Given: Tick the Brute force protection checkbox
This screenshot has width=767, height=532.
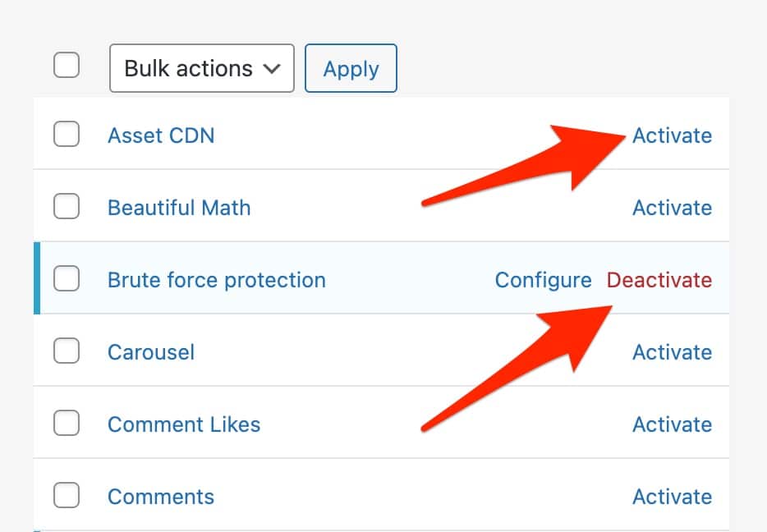Looking at the screenshot, I should pyautogui.click(x=67, y=279).
